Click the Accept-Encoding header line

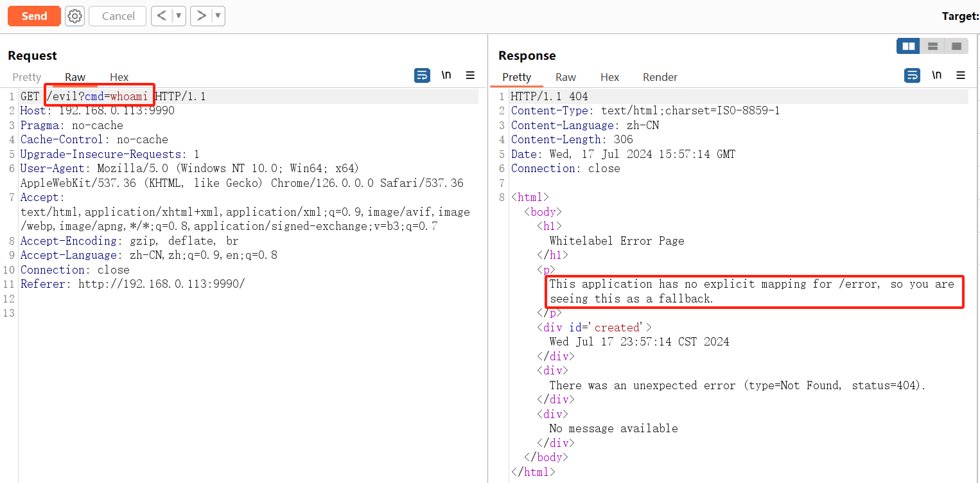click(x=130, y=241)
